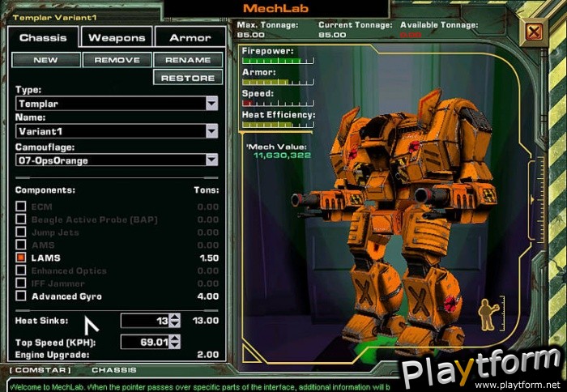
Task: Enable the Advanced Gyro checkbox
Action: tap(21, 296)
